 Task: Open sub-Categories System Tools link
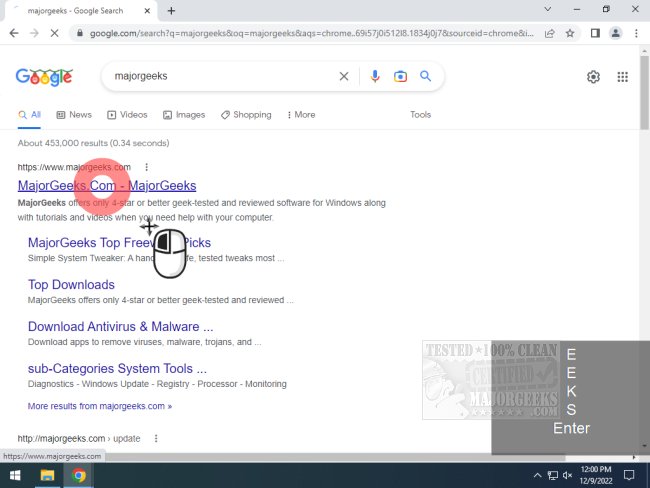click(117, 368)
